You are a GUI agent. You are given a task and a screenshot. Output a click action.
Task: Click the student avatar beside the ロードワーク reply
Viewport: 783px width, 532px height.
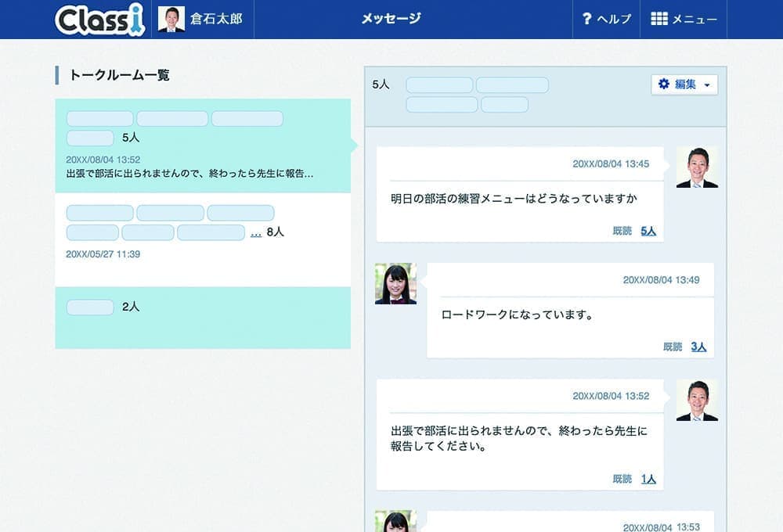pos(395,284)
